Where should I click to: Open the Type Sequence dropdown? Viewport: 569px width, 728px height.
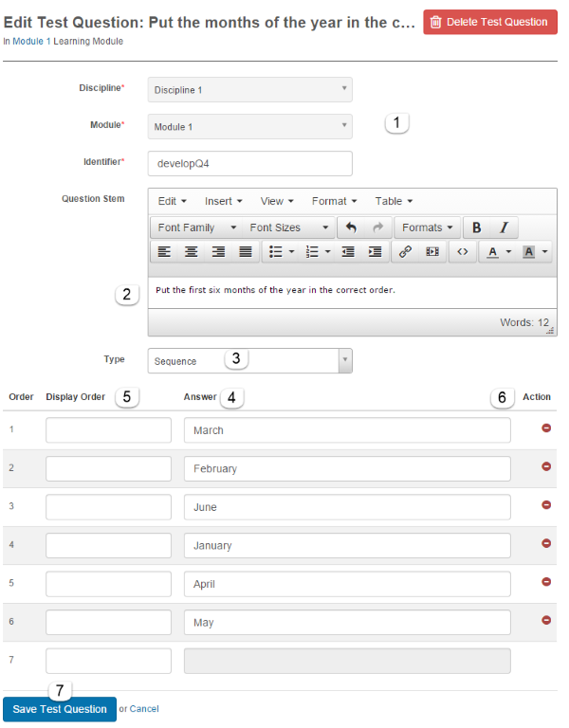click(x=249, y=360)
